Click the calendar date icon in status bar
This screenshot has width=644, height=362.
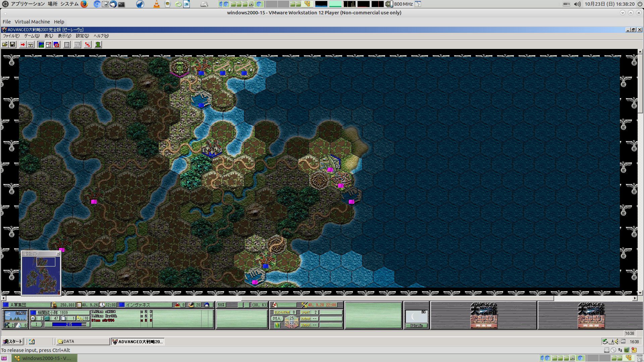click(x=79, y=305)
